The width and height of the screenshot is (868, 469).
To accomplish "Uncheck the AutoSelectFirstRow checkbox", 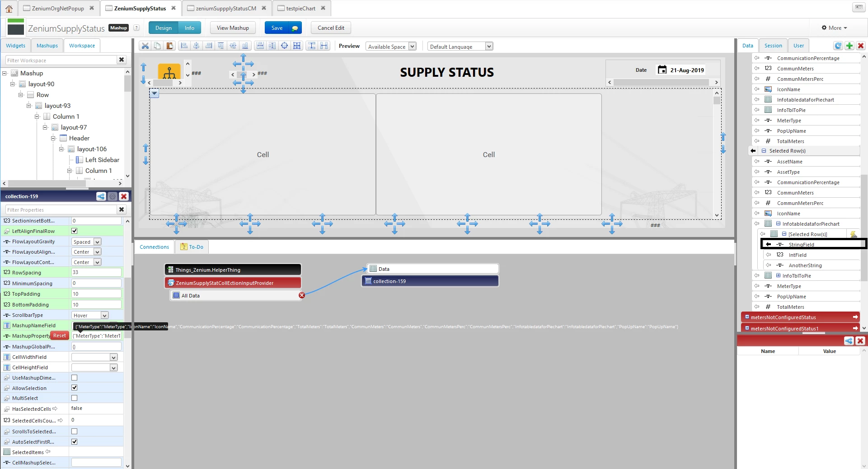I will pos(75,441).
